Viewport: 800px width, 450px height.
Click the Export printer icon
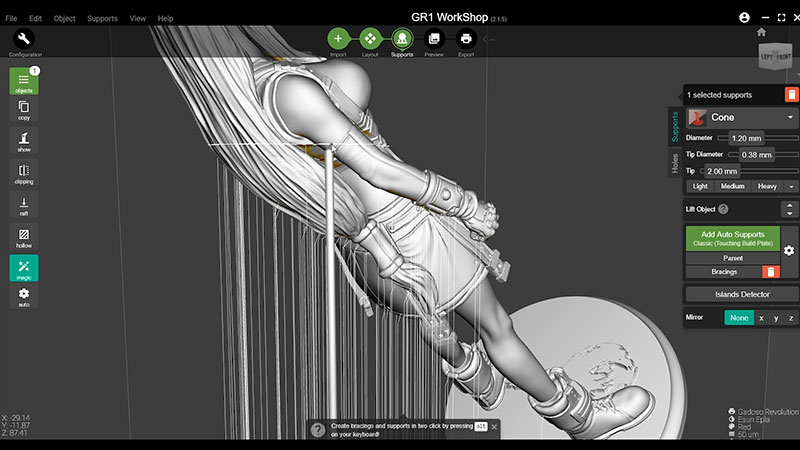(466, 38)
